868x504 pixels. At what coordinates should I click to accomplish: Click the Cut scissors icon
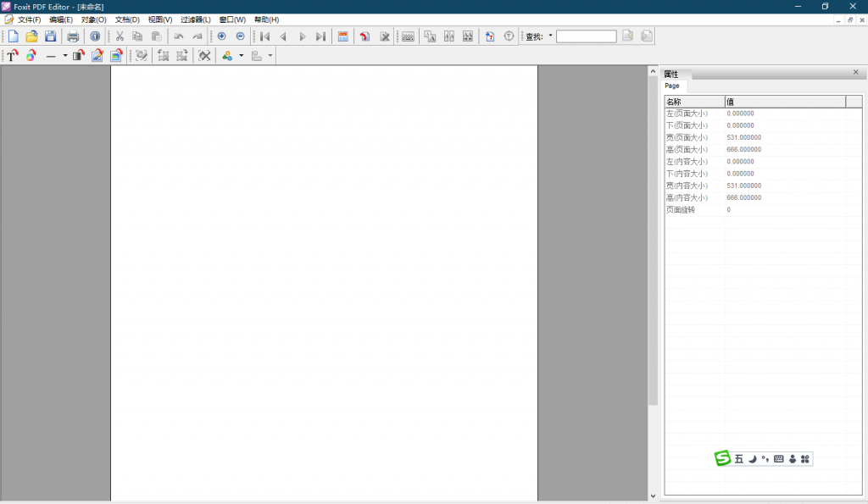click(120, 36)
